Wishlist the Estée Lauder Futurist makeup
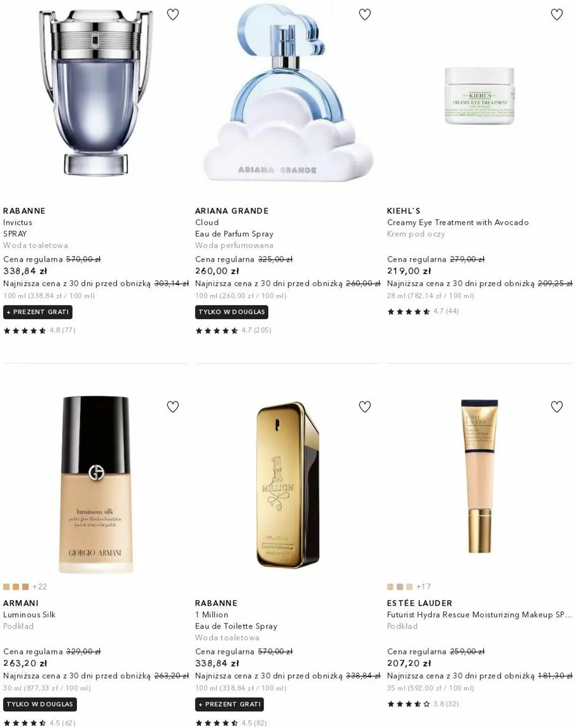This screenshot has width=576, height=728. coord(557,407)
